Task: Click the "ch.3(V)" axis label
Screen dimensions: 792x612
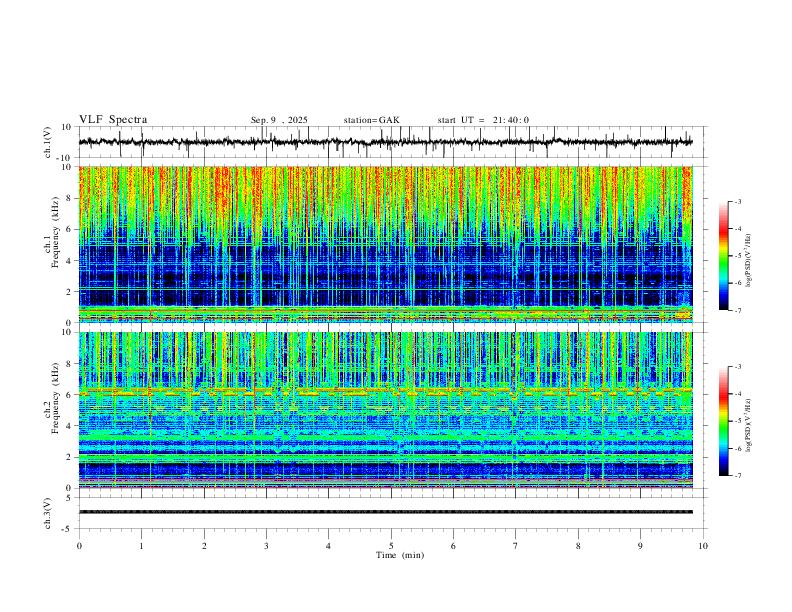Action: pos(48,513)
